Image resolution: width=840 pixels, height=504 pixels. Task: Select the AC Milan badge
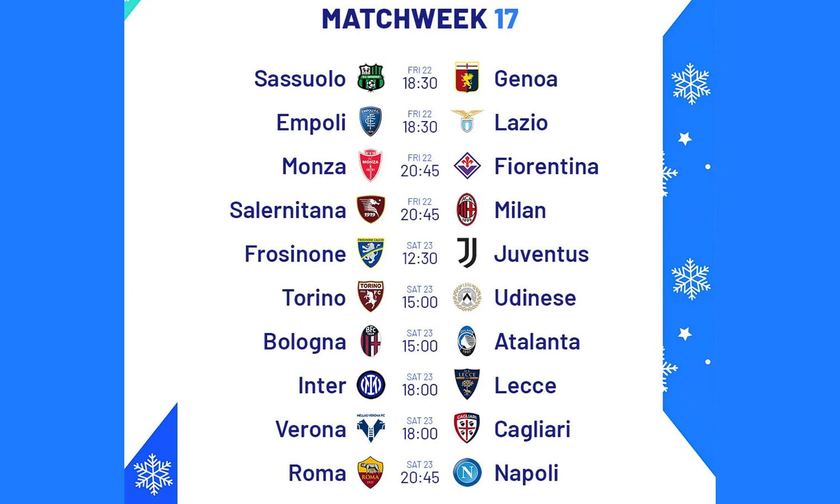point(467,209)
